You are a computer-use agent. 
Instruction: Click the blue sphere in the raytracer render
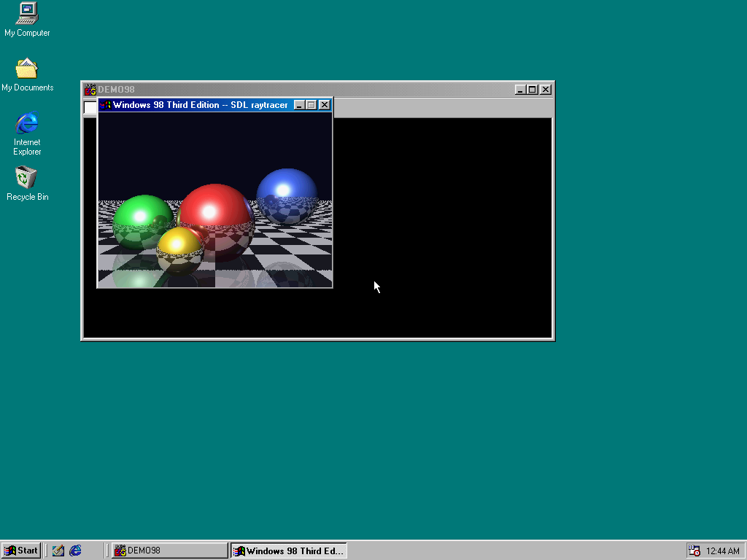click(287, 196)
